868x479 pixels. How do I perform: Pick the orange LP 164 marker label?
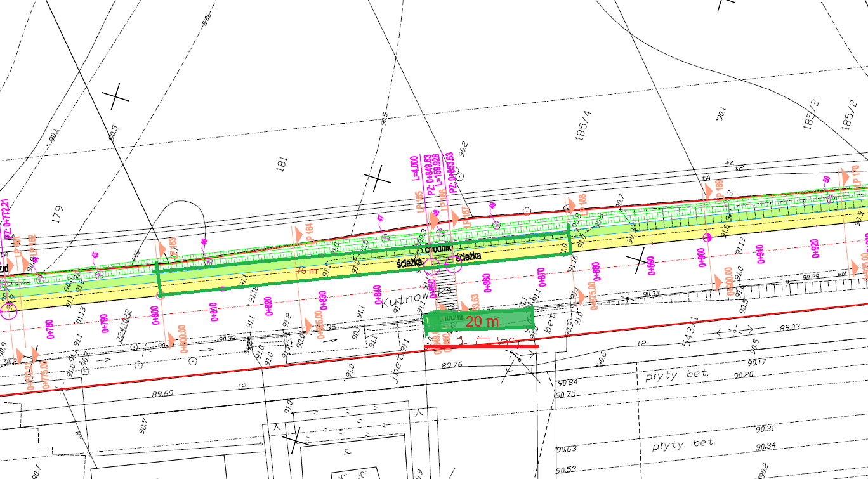click(x=310, y=233)
